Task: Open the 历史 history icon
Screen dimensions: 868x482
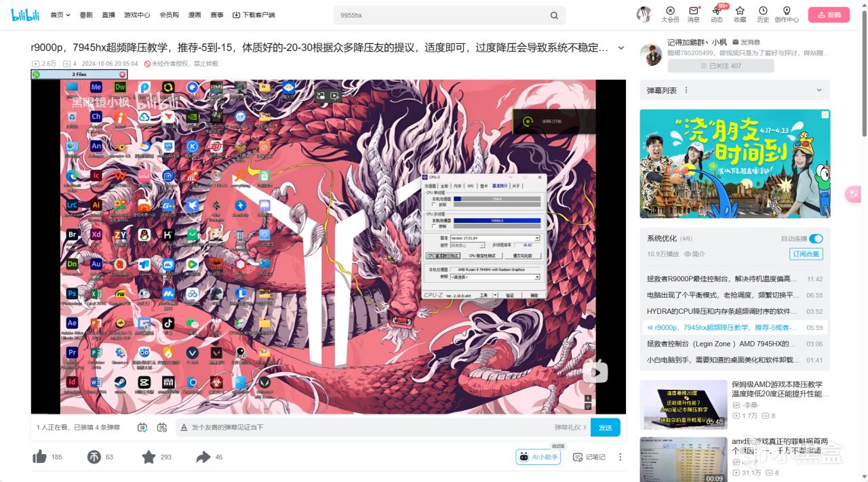Action: pos(763,14)
